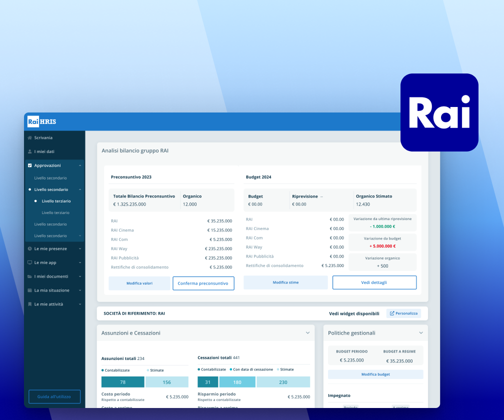Click Modifica stime button

coord(286,282)
